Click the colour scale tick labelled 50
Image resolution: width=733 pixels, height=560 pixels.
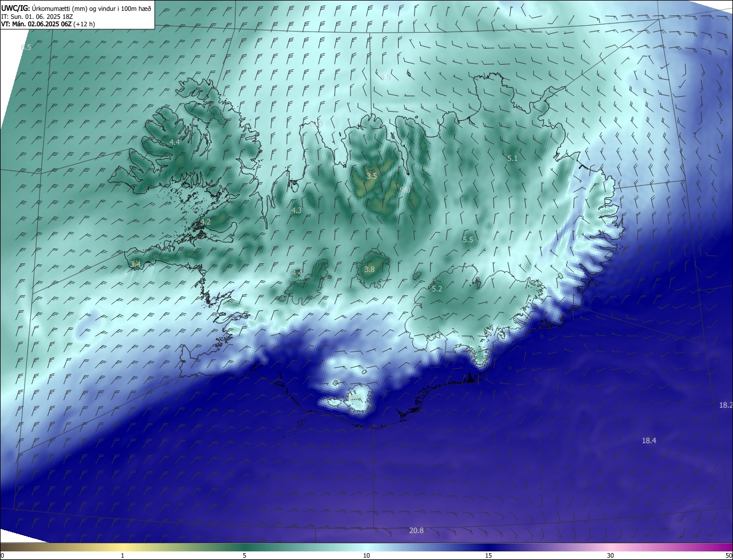(728, 555)
